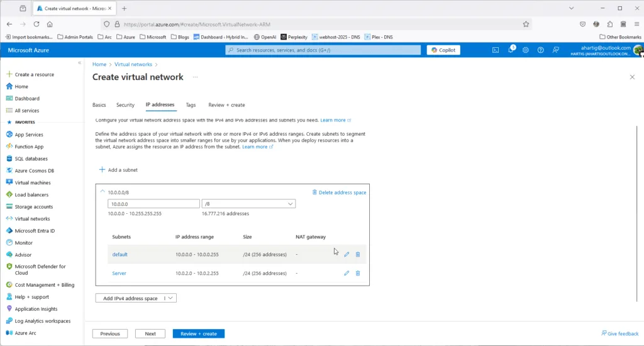The height and width of the screenshot is (346, 644).
Task: Click the Next button
Action: 150,333
